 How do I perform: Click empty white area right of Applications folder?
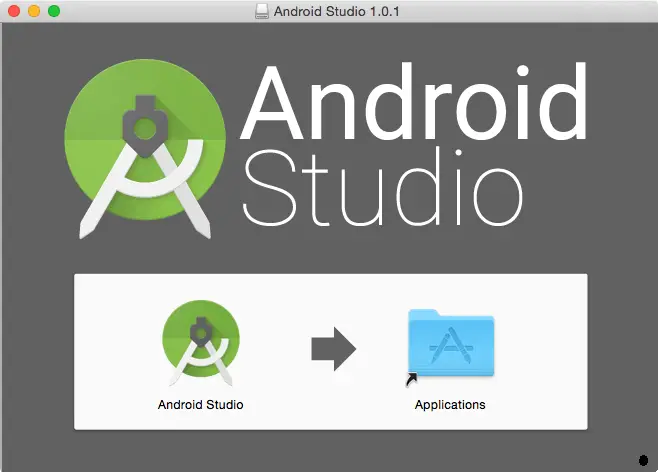click(x=545, y=350)
